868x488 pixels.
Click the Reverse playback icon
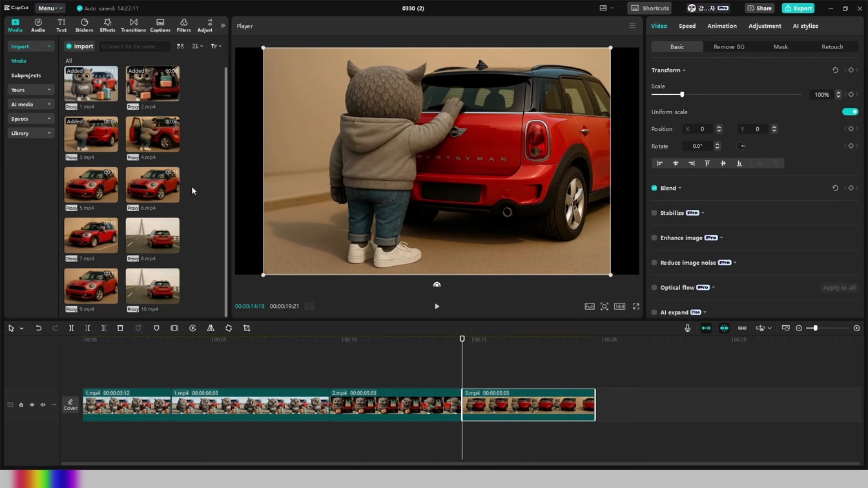192,328
